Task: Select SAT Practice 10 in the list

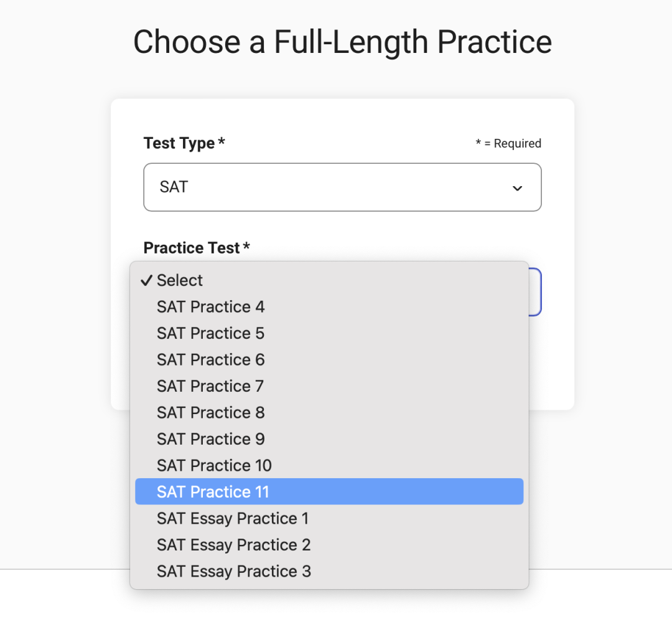Action: 214,466
